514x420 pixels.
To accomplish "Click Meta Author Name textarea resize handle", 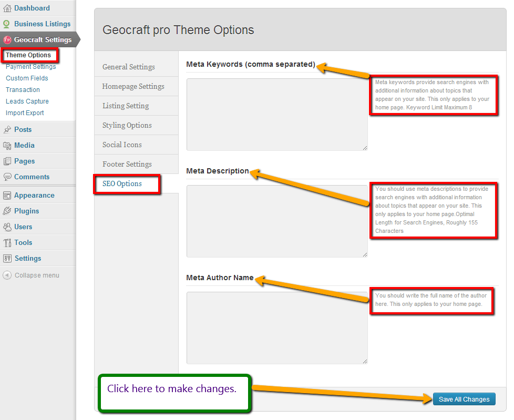I will coord(365,361).
